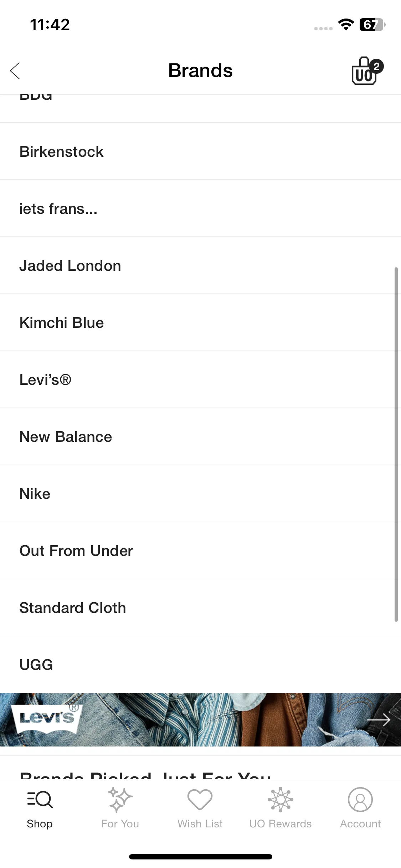
Task: Open the UO Rewards tab
Action: pos(281,808)
